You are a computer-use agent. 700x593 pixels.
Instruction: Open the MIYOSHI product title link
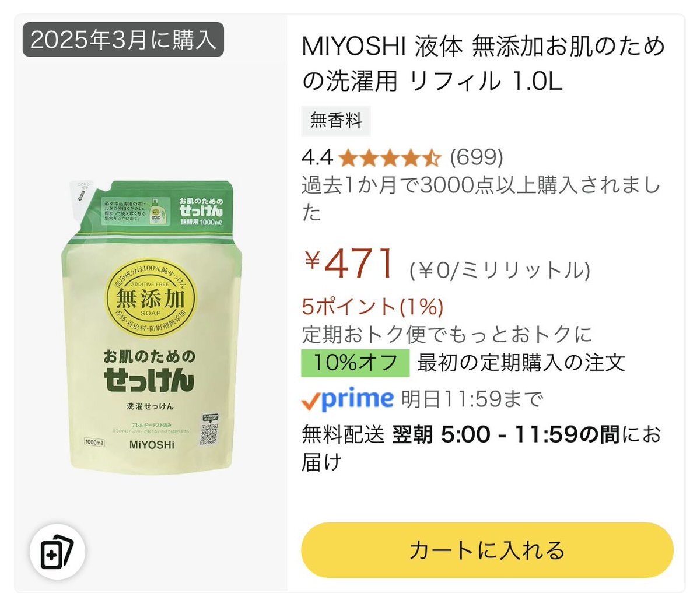[483, 63]
